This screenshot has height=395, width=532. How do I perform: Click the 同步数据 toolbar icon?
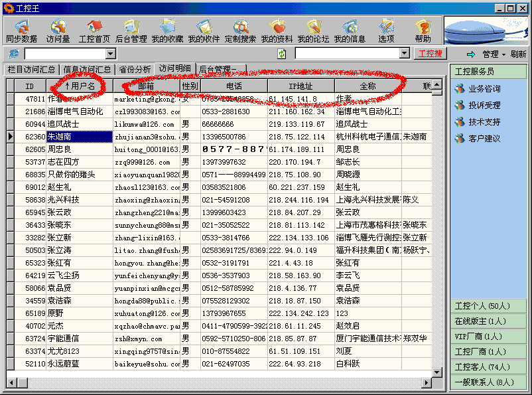pos(21,31)
